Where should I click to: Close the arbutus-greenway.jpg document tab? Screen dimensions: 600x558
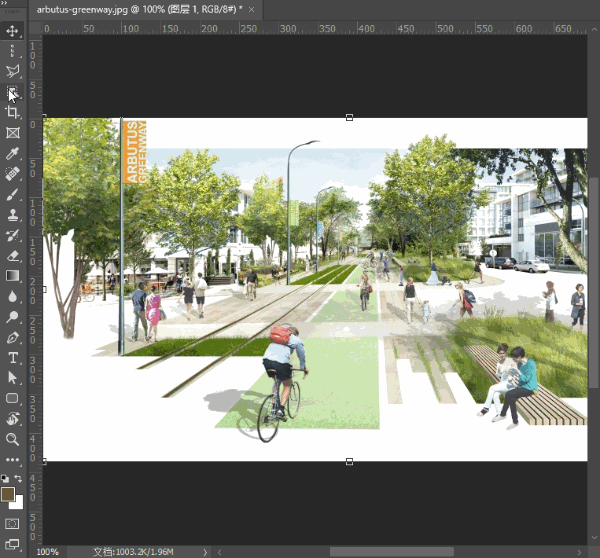(251, 10)
